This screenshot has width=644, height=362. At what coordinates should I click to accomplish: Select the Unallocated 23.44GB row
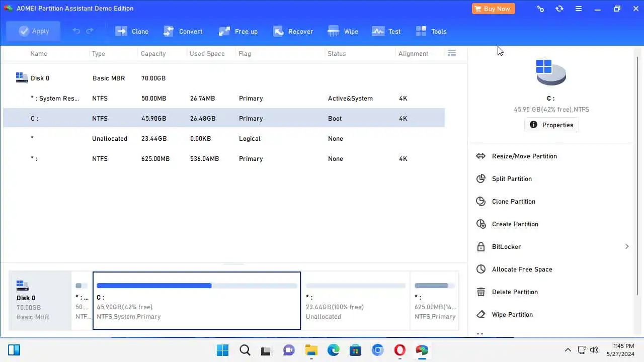(x=224, y=138)
